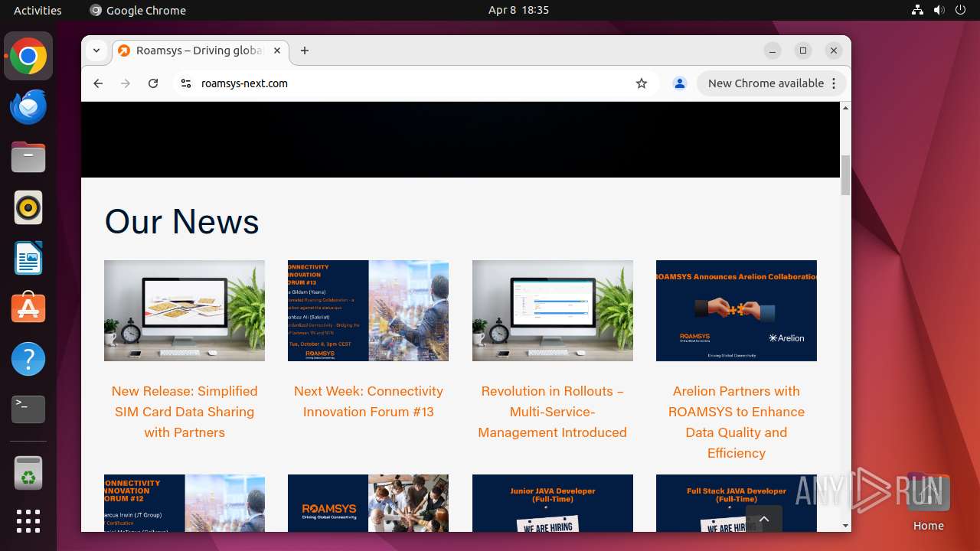
Task: Launch Thunderbird mail from the dock
Action: [x=28, y=107]
